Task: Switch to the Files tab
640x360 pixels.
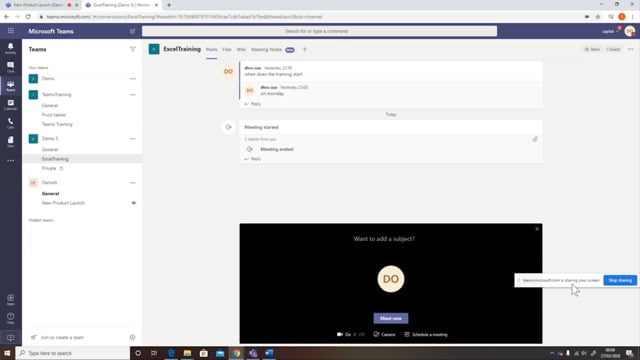Action: tap(227, 49)
